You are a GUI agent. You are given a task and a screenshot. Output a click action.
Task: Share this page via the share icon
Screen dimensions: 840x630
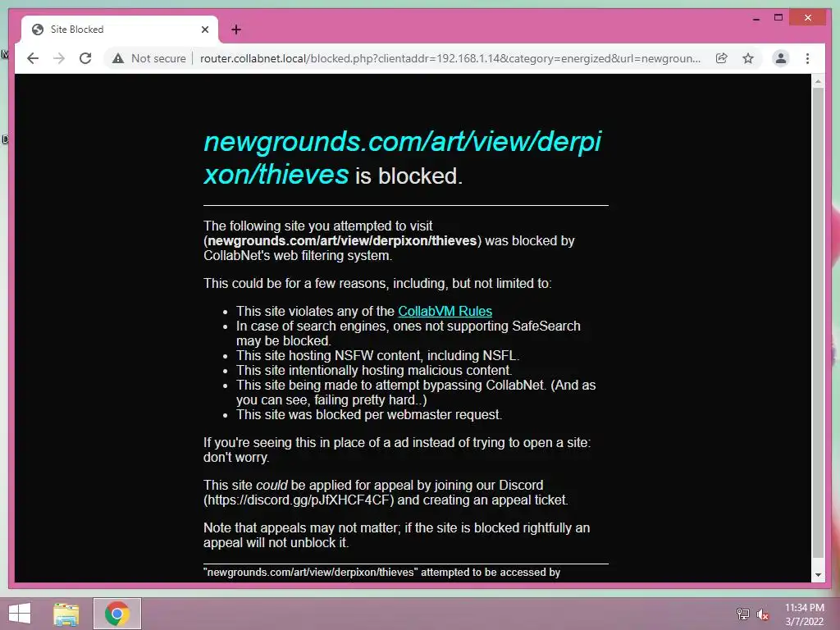click(x=722, y=58)
